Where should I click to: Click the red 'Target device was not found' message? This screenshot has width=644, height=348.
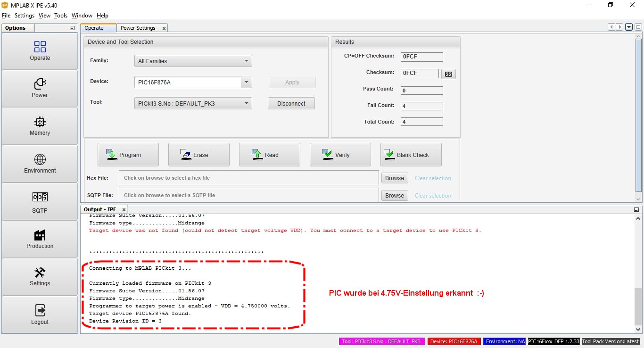[285, 231]
